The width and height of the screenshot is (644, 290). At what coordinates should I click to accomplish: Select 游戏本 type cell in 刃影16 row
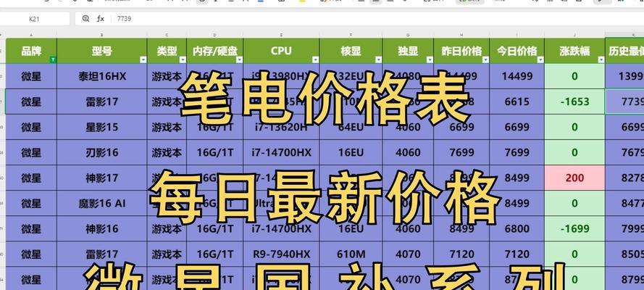click(x=167, y=153)
